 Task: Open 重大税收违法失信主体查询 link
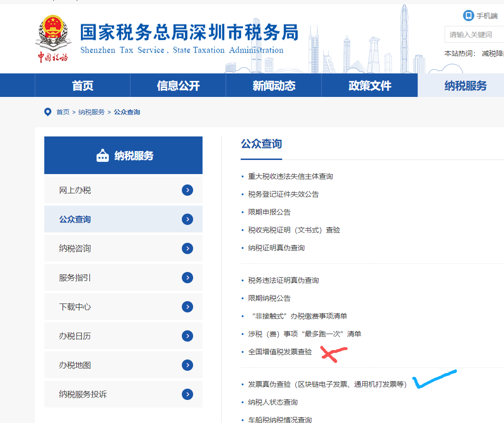pos(290,176)
